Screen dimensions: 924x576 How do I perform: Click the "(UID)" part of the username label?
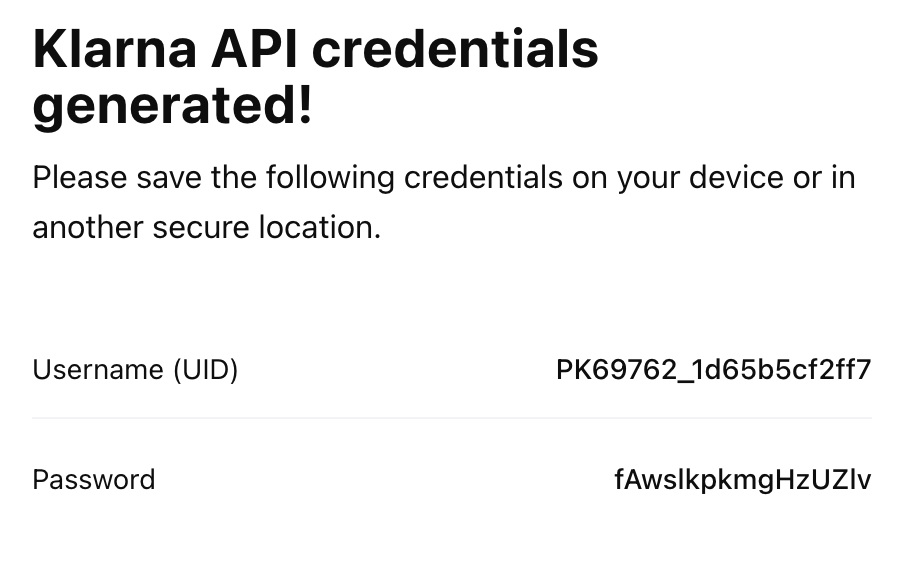205,370
